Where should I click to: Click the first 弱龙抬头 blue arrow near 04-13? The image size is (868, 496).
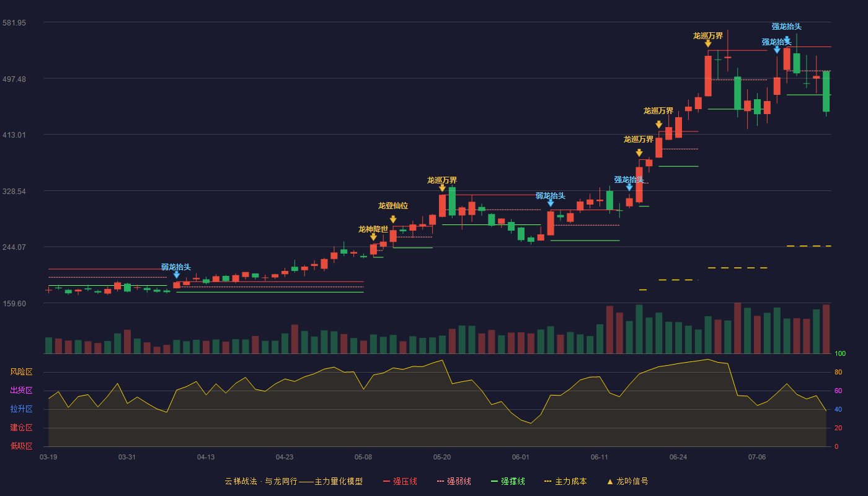click(x=177, y=275)
